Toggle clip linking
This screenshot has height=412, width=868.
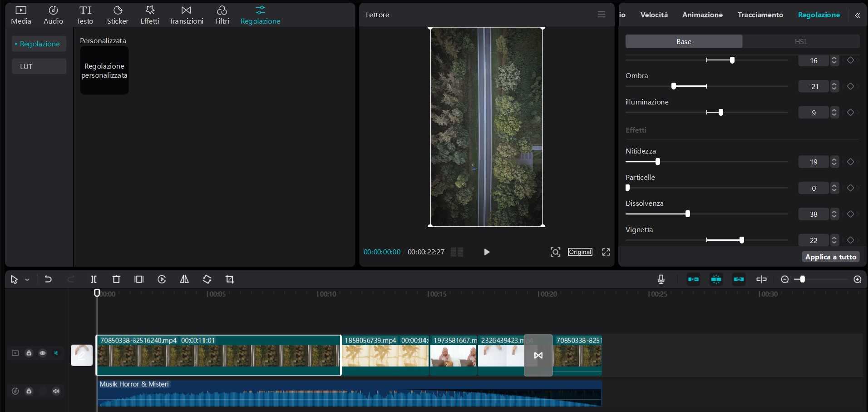pyautogui.click(x=739, y=279)
